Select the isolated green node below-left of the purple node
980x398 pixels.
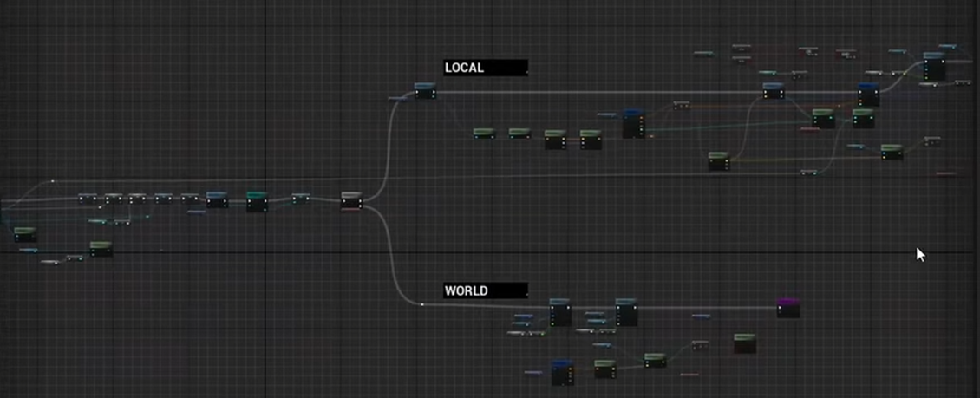745,343
